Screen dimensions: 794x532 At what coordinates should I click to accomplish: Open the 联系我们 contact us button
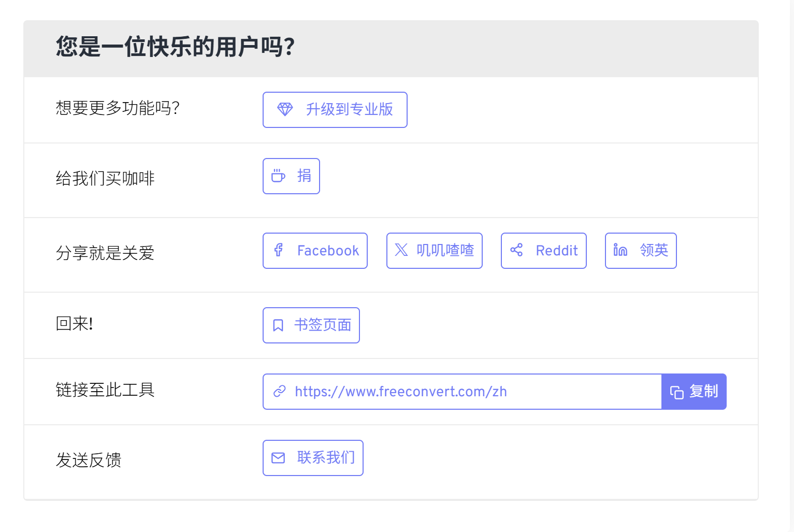point(313,458)
